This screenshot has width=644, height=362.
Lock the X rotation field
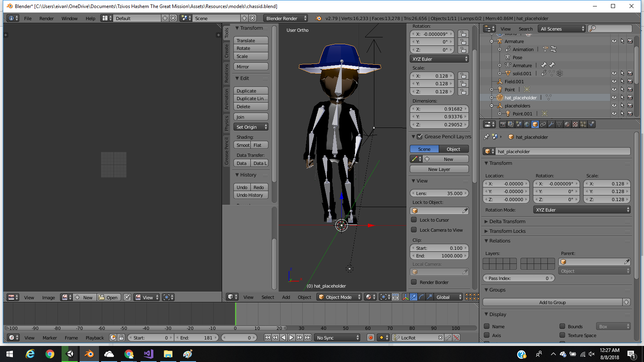click(463, 34)
